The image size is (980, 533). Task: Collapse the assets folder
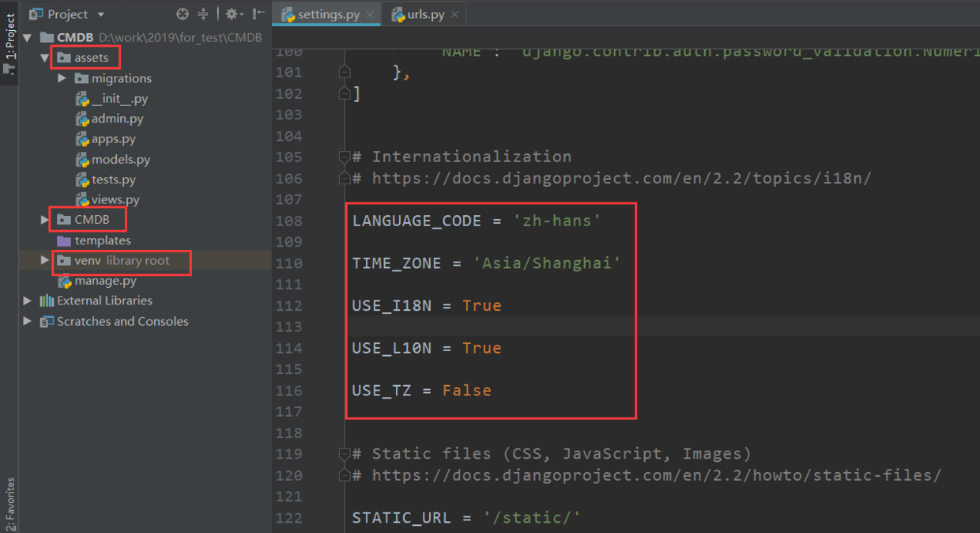[x=45, y=58]
